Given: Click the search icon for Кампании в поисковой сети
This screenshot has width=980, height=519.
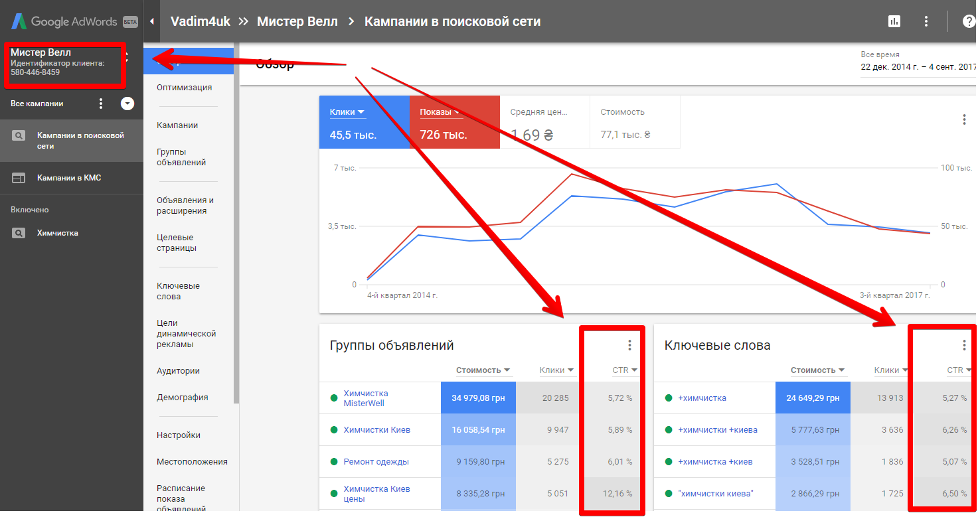Looking at the screenshot, I should coord(19,135).
